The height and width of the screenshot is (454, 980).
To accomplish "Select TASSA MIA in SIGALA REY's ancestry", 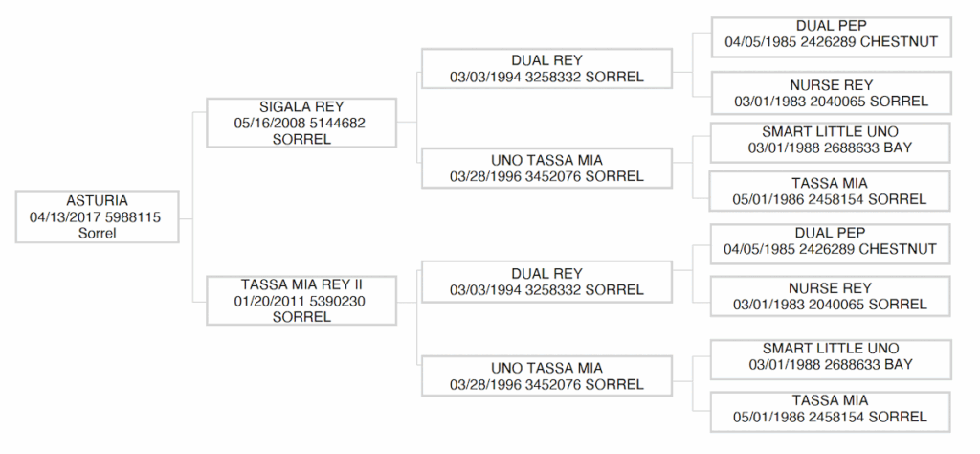I will [830, 192].
